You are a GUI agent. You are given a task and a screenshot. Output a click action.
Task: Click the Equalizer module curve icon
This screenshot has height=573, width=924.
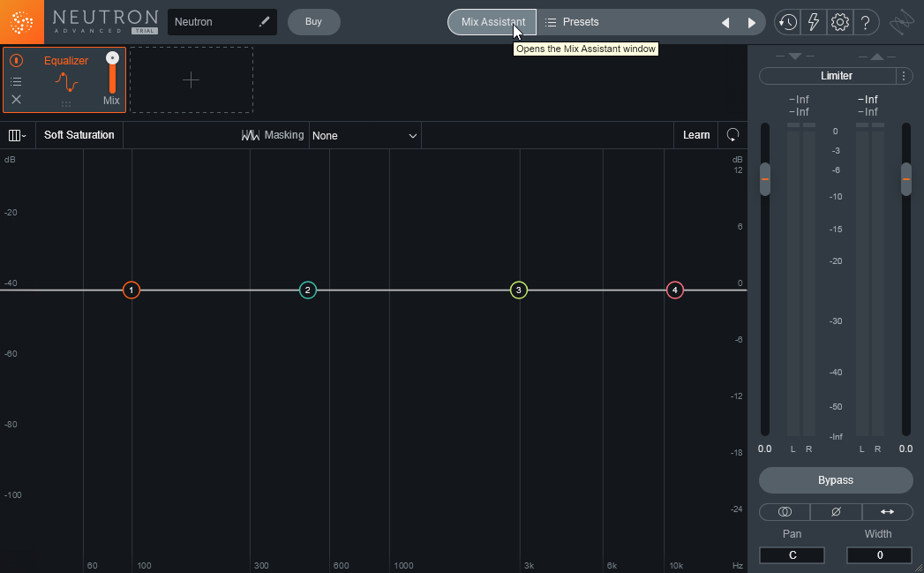tap(66, 82)
